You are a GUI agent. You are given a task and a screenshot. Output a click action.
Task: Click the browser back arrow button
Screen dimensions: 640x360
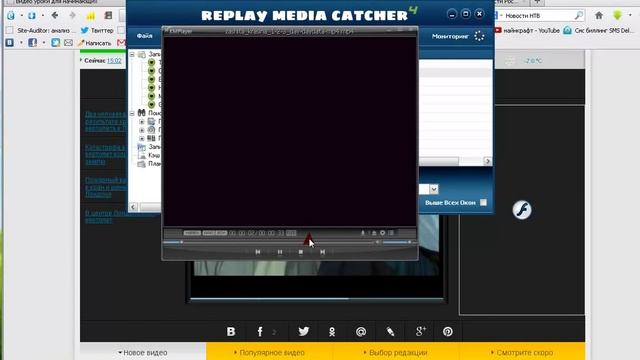[55, 16]
